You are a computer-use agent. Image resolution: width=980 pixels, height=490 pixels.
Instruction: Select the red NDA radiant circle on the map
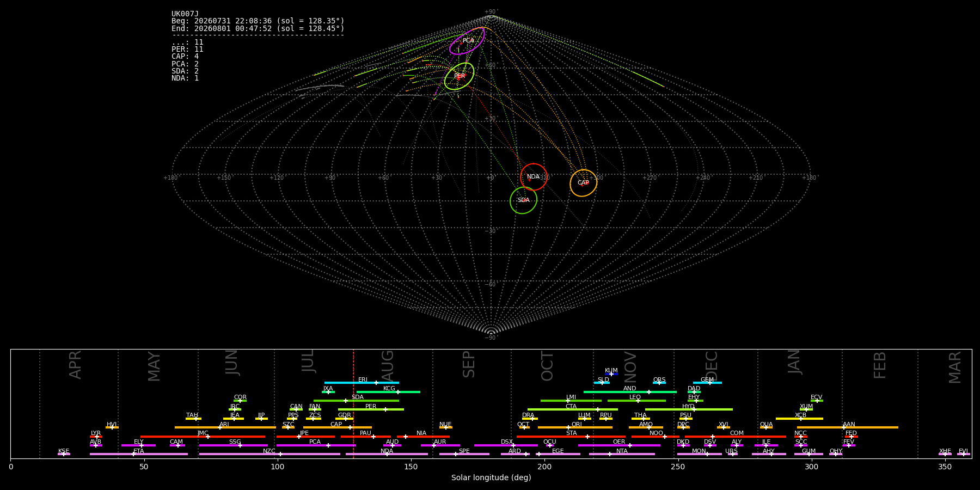534,177
